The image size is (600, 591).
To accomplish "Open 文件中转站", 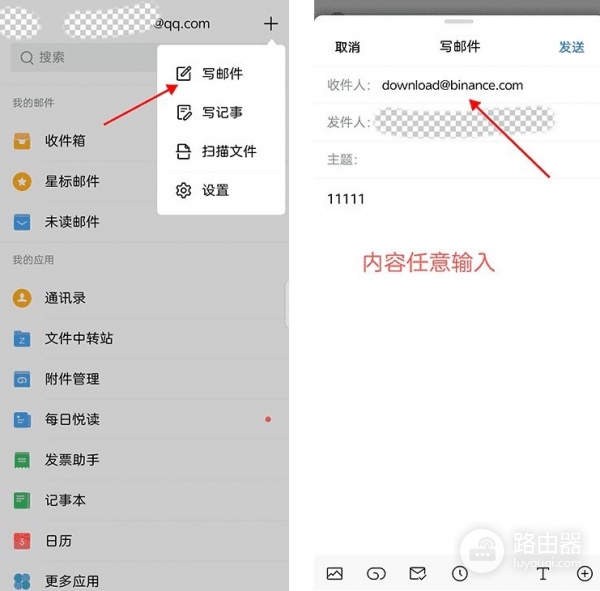I will (79, 339).
